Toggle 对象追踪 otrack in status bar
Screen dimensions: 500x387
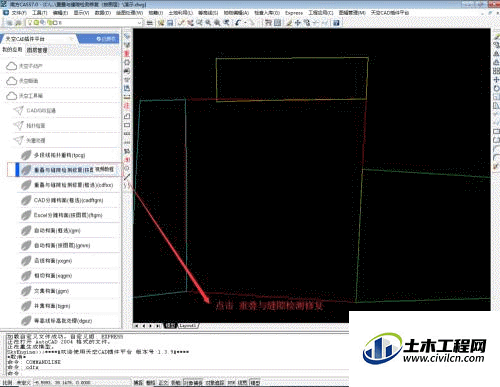pyautogui.click(x=215, y=383)
